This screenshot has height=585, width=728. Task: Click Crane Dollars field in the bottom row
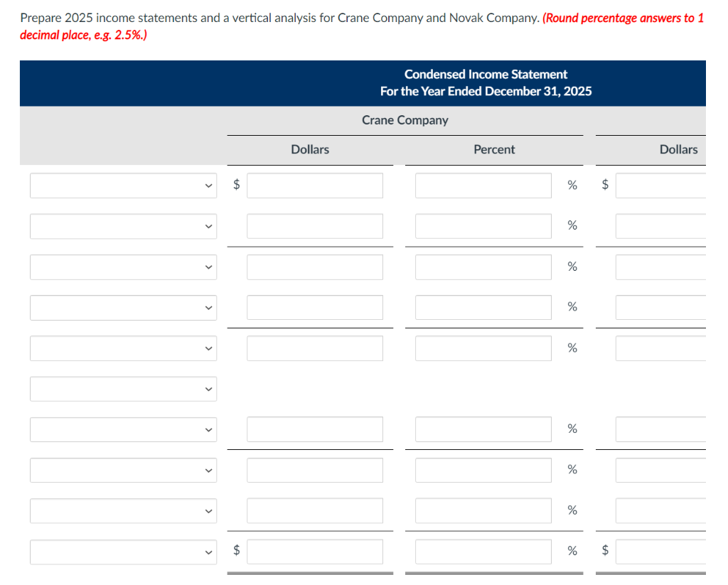coord(315,552)
